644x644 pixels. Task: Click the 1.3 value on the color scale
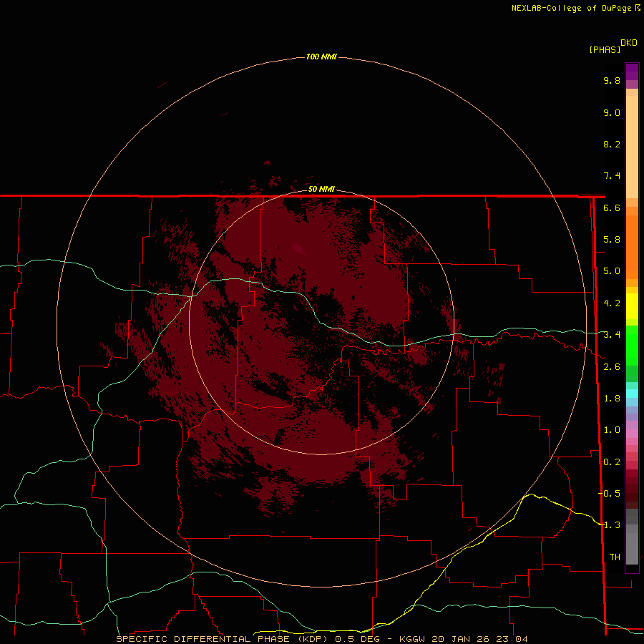pyautogui.click(x=613, y=525)
